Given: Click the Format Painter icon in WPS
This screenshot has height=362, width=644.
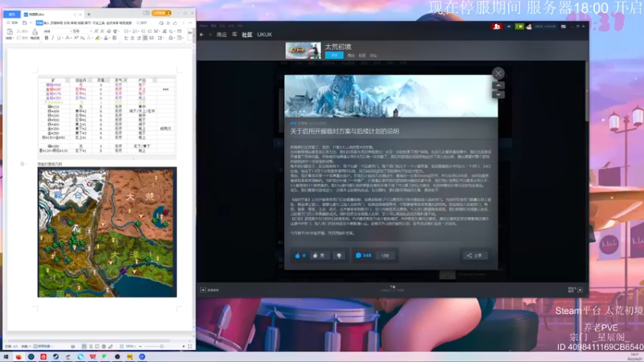Looking at the screenshot, I should click(x=35, y=32).
